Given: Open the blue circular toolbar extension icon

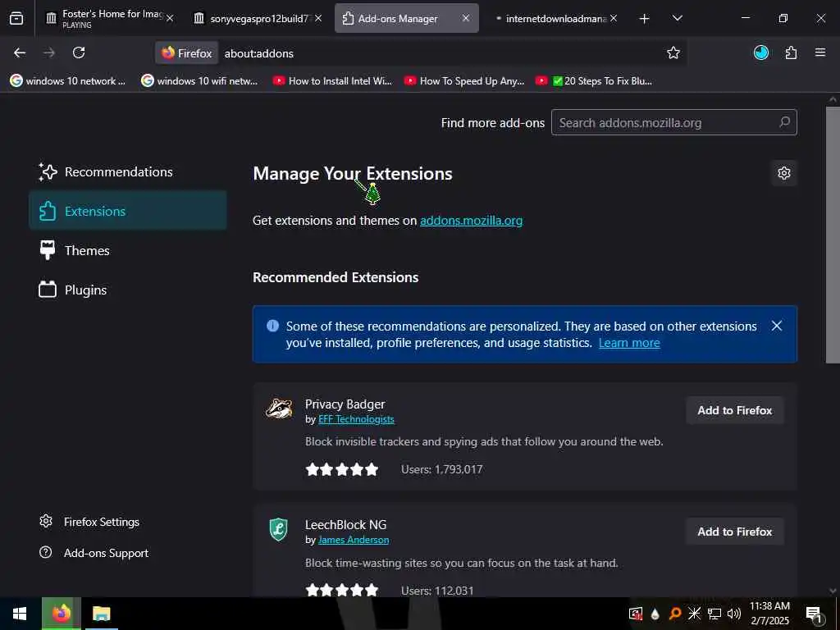Looking at the screenshot, I should 760,52.
